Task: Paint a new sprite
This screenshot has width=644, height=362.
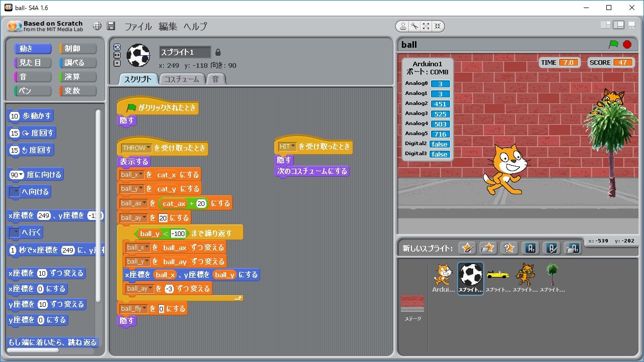Action: (x=468, y=248)
